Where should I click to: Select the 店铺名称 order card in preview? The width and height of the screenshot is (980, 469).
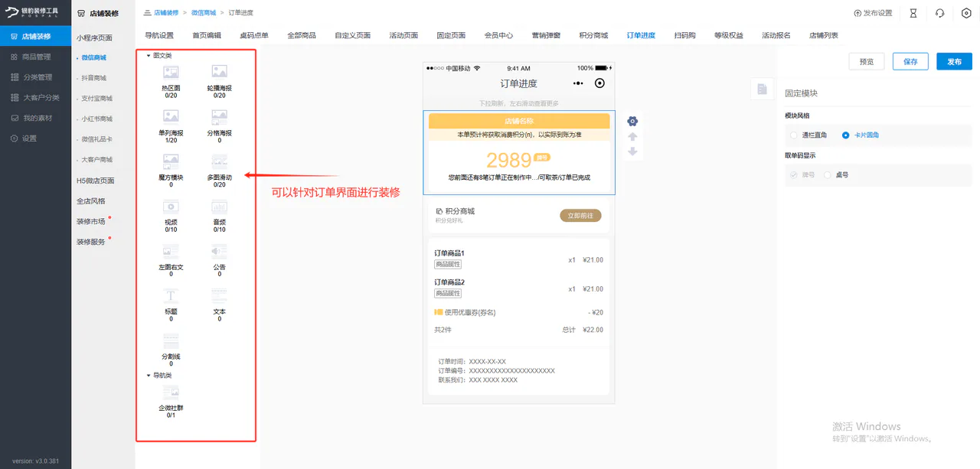click(519, 151)
